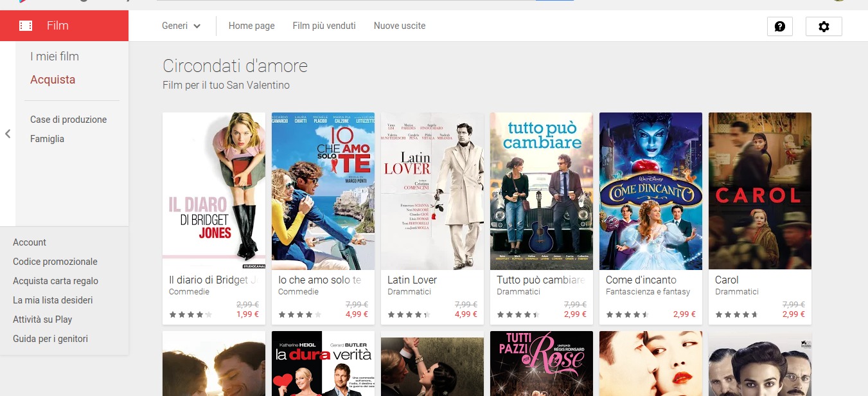Click the star rating on Il diario di Bridget Jones
Screen dimensions: 868x396
190,315
